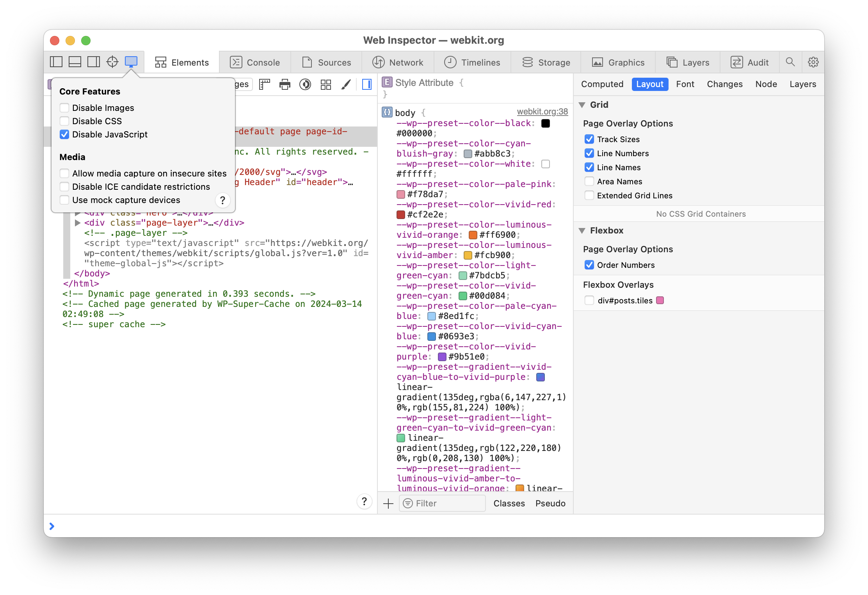Open the search magnifier icon
The image size is (868, 595).
pyautogui.click(x=790, y=62)
